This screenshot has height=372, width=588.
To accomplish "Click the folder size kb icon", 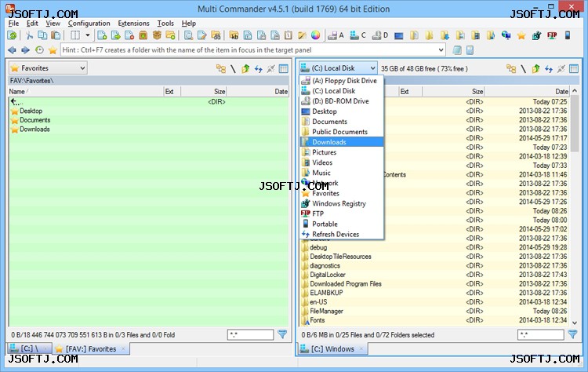I will click(234, 35).
